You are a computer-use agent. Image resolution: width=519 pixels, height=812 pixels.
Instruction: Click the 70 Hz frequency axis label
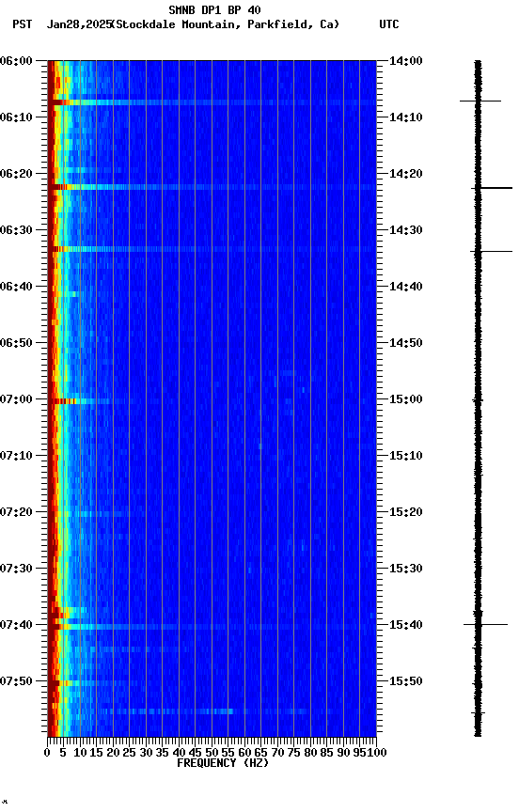[277, 753]
